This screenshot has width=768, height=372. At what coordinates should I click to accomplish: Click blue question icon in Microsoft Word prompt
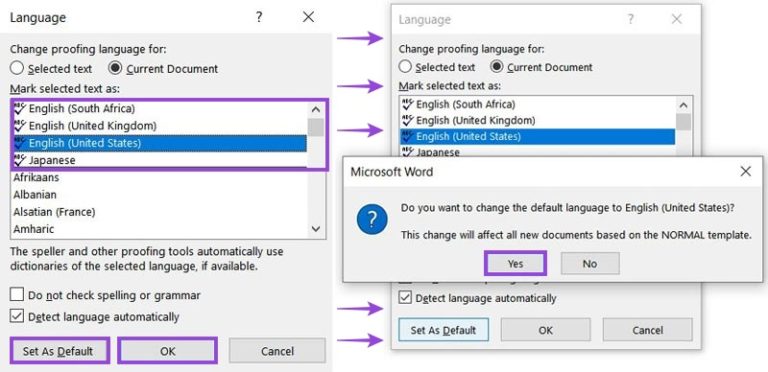click(x=372, y=219)
